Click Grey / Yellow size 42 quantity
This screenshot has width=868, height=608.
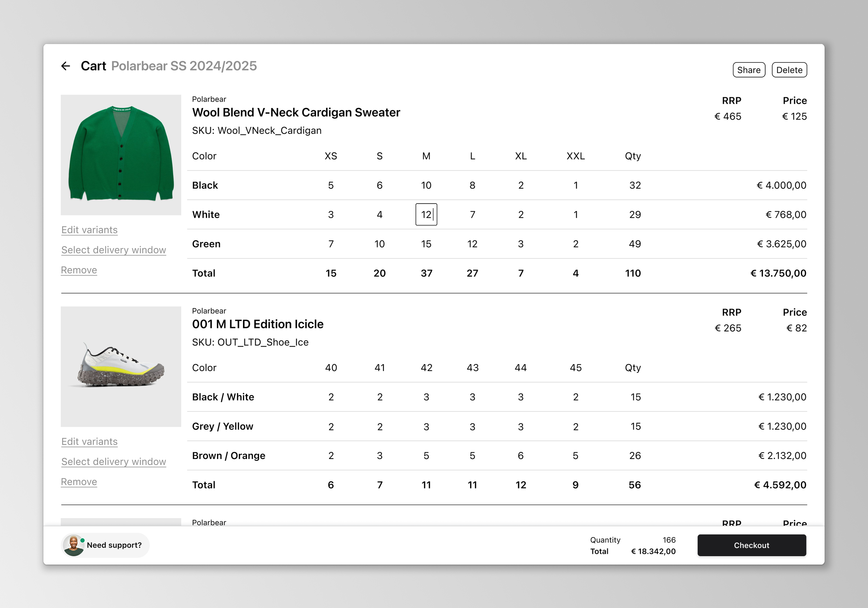426,426
